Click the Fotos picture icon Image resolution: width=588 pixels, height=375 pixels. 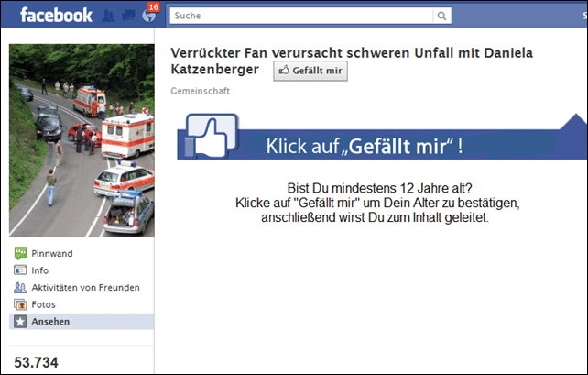click(x=20, y=304)
